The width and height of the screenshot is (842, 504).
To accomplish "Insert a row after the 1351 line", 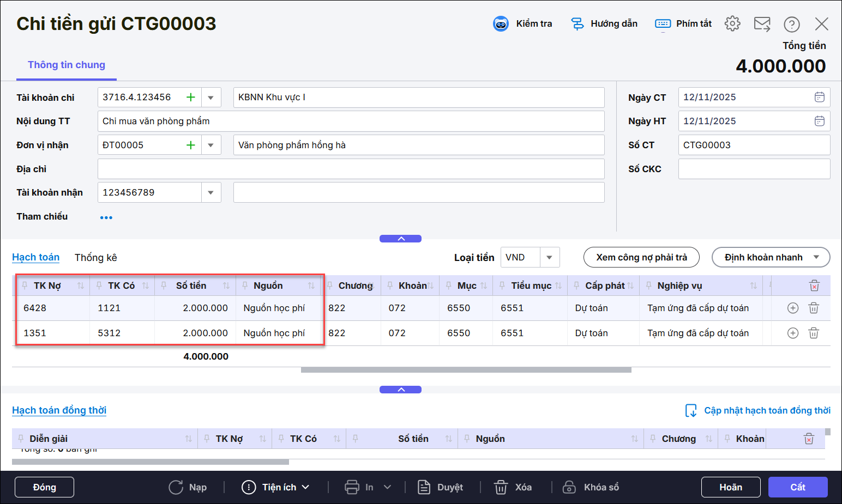I will pyautogui.click(x=793, y=333).
